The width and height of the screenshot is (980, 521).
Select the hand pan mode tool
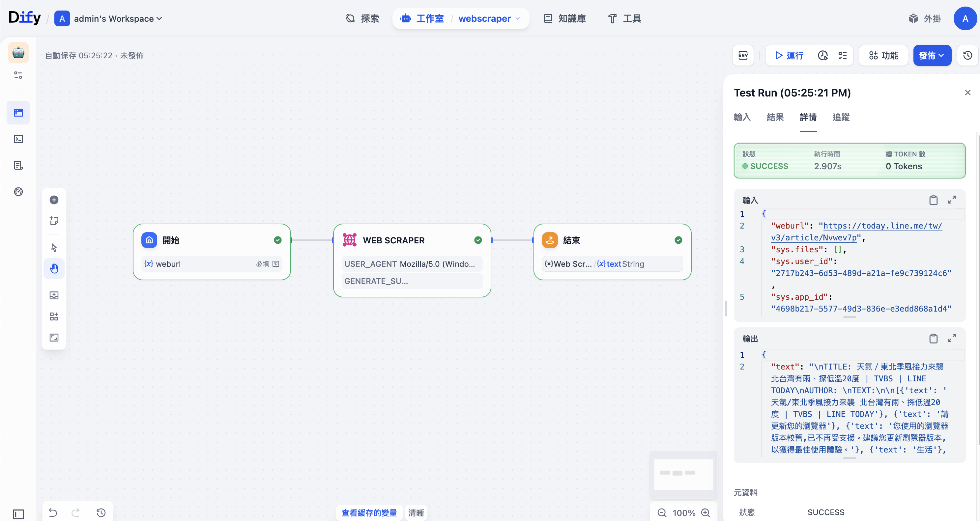(54, 268)
